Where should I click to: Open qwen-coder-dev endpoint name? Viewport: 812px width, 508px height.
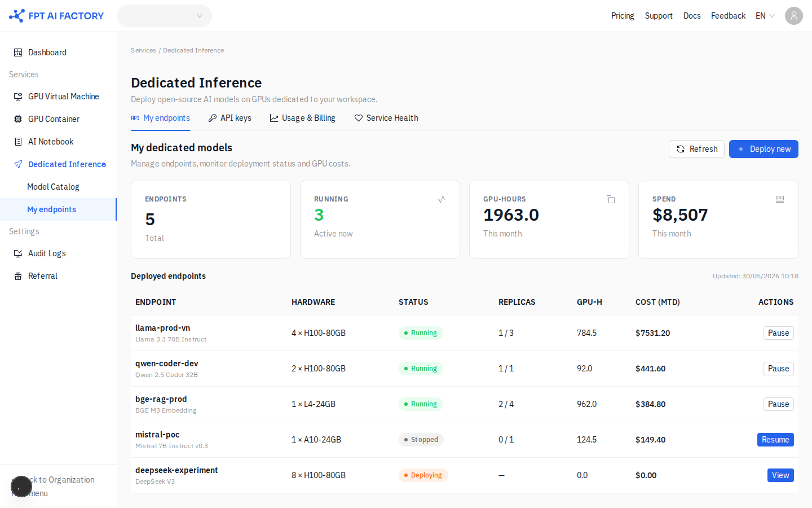pos(167,364)
